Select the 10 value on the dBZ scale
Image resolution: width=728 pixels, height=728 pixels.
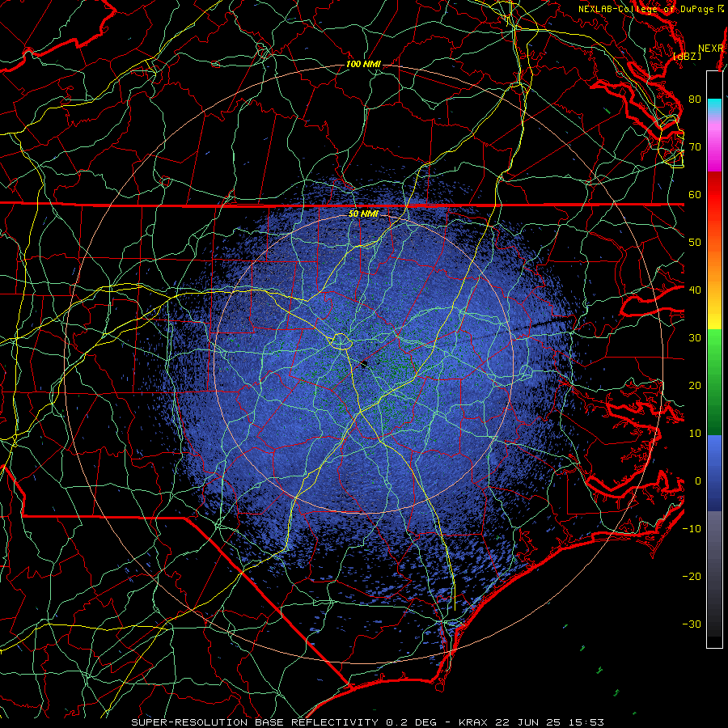click(x=695, y=434)
